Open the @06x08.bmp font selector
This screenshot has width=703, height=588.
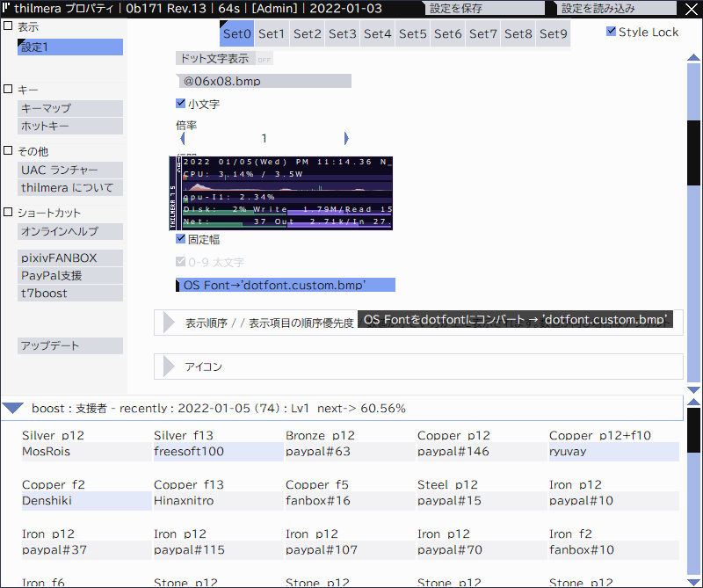pyautogui.click(x=264, y=80)
